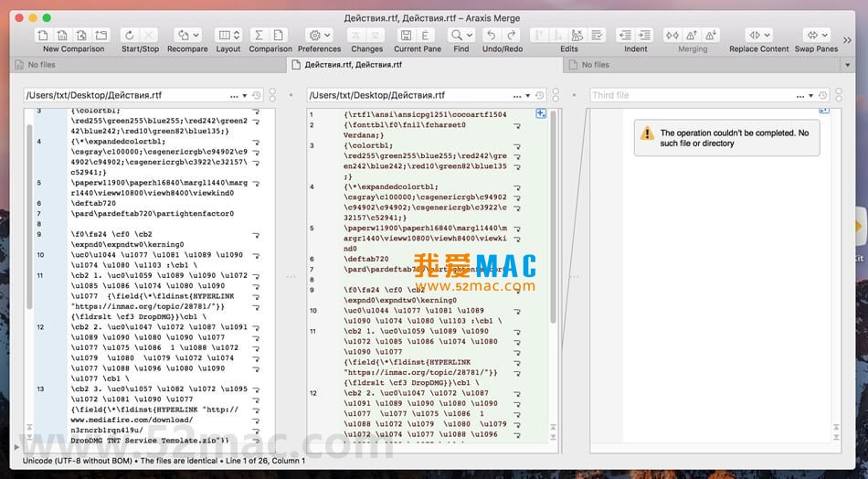The width and height of the screenshot is (868, 479).
Task: Switch to the first No files tab
Action: tap(147, 65)
